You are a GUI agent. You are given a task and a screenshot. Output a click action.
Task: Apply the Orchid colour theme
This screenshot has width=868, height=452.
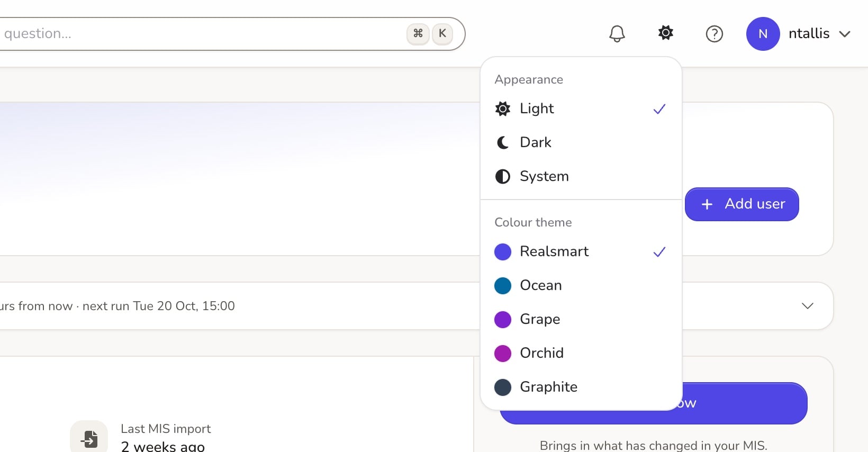[x=581, y=353]
